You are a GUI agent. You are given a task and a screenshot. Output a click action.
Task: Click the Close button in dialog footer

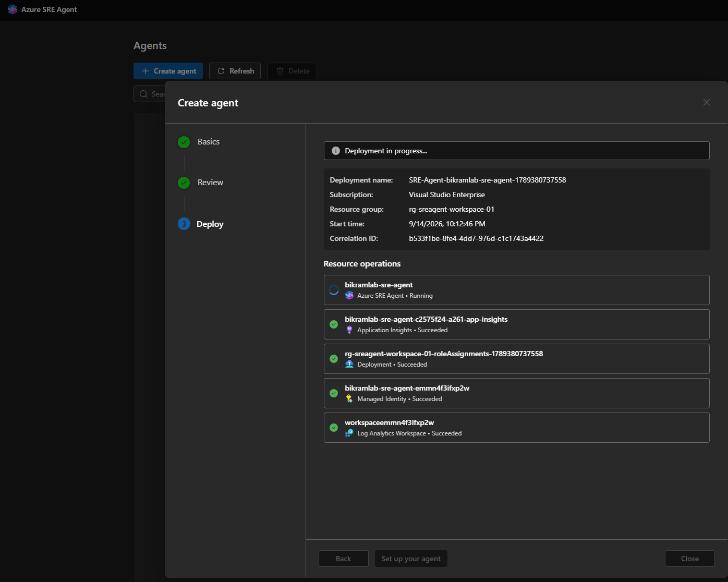(x=690, y=559)
